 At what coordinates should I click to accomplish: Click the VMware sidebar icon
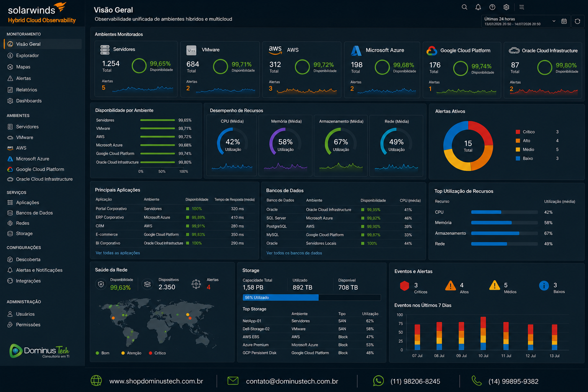click(x=10, y=137)
